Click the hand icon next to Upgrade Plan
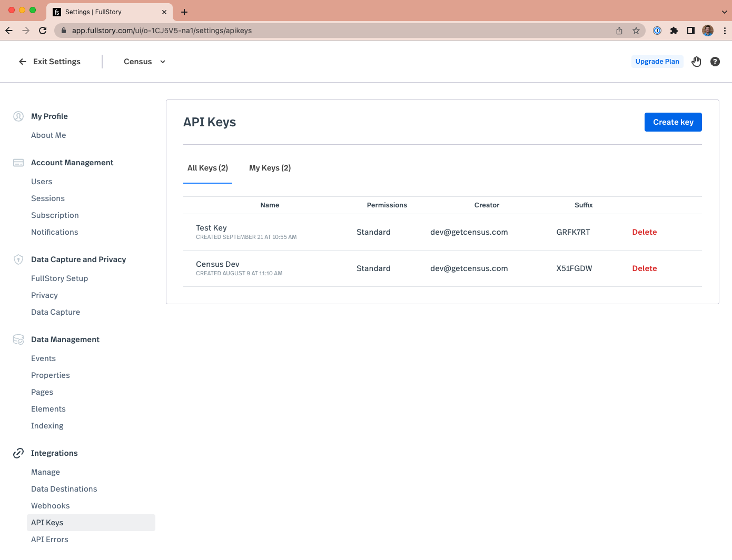Viewport: 732px width, 560px height. point(696,62)
